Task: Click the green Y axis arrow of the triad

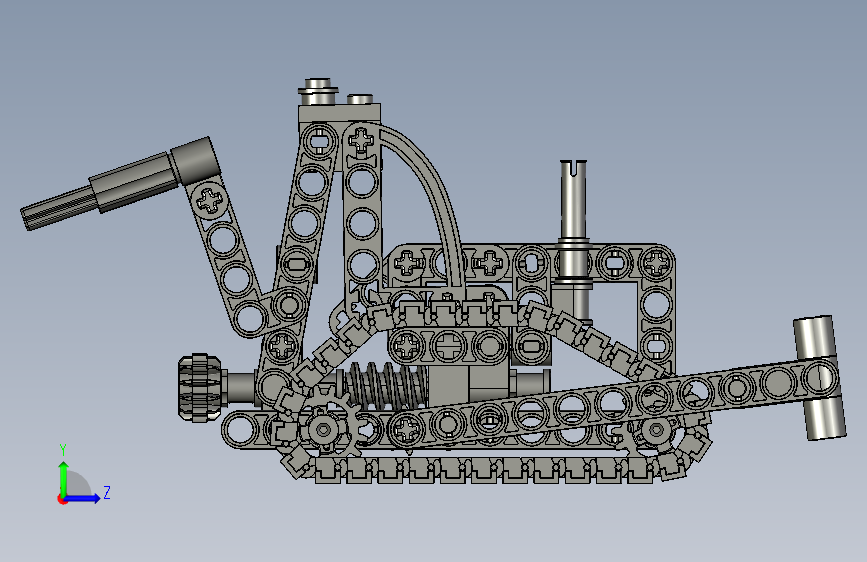Action: [64, 478]
